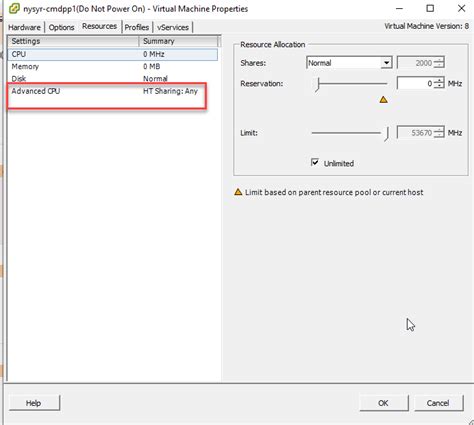The height and width of the screenshot is (425, 474).
Task: Click the Limit slider handle
Action: pyautogui.click(x=386, y=134)
